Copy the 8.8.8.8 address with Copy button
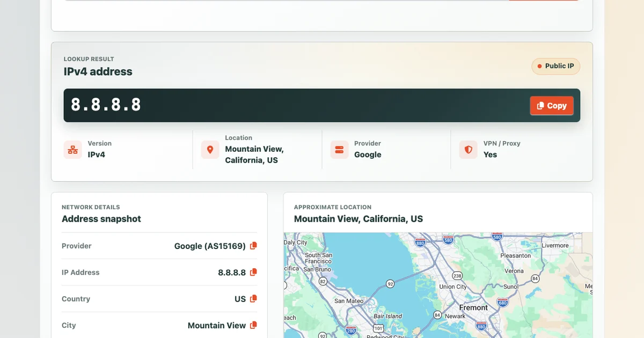Viewport: 644px width, 338px height. [552, 106]
